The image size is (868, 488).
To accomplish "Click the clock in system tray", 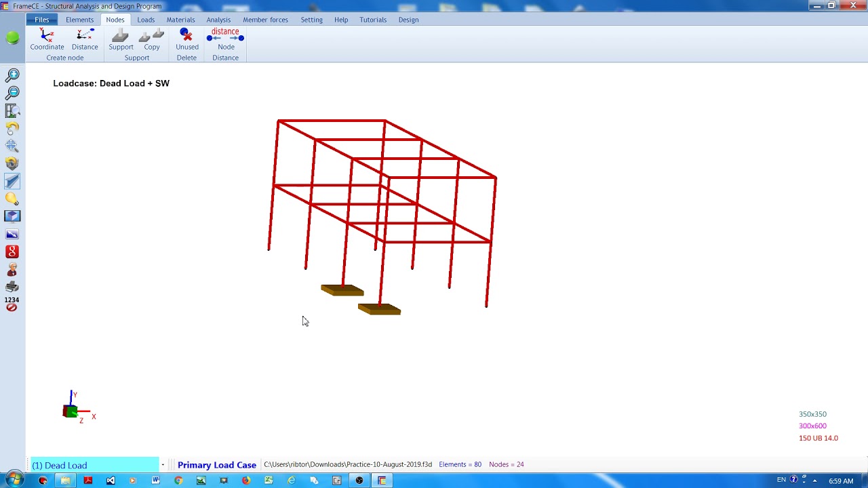I will coord(841,481).
